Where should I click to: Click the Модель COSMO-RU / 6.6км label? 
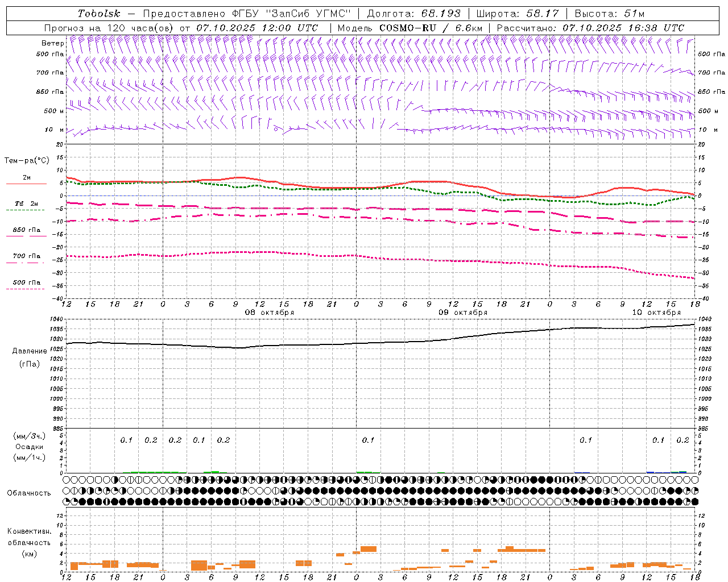point(410,28)
